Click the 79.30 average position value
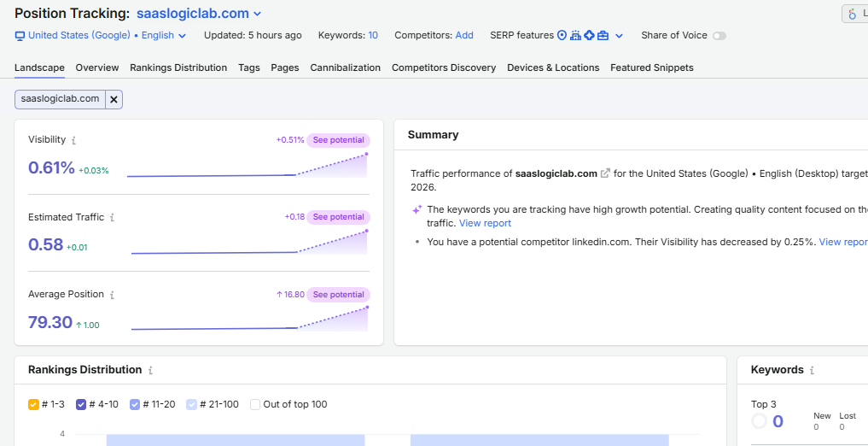This screenshot has width=868, height=446. coord(50,322)
